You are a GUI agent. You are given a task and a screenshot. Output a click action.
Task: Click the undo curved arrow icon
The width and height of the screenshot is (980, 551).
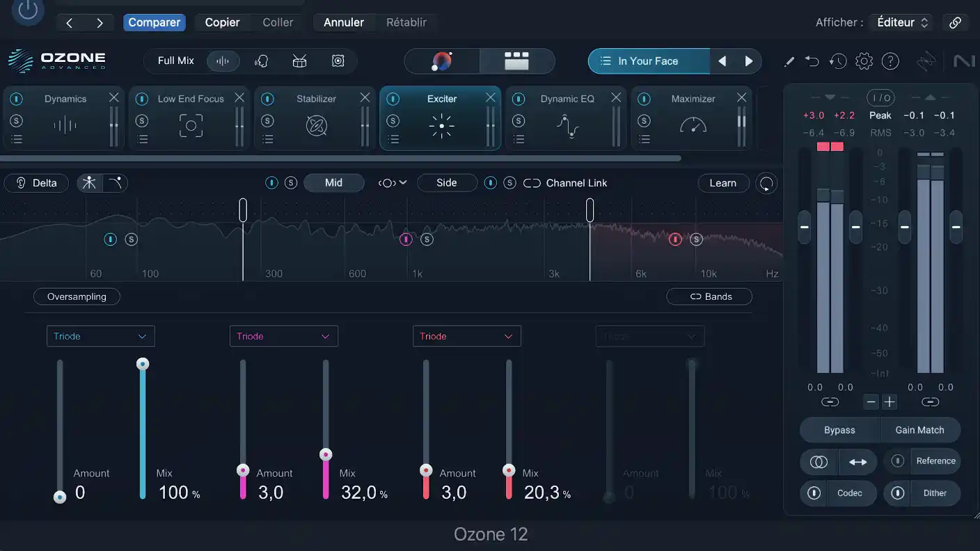pyautogui.click(x=812, y=61)
